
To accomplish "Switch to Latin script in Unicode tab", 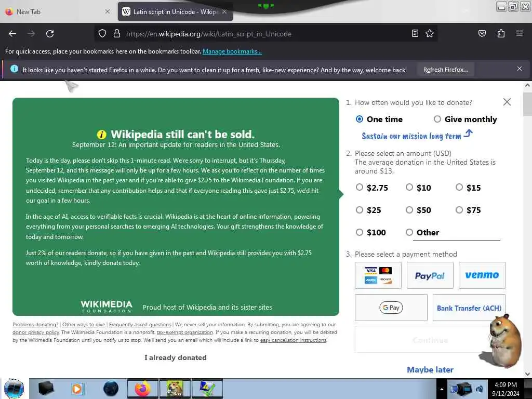I will 175,11.
